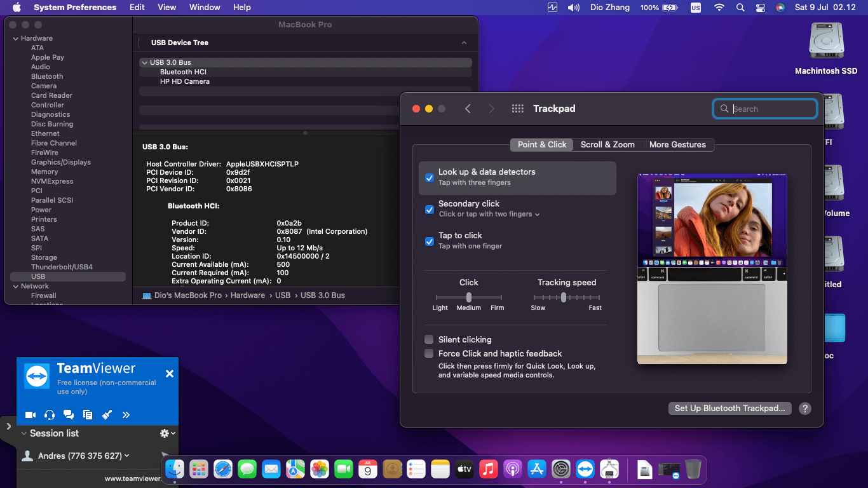
Task: Switch to the Scroll & Zoom tab
Action: click(x=607, y=144)
